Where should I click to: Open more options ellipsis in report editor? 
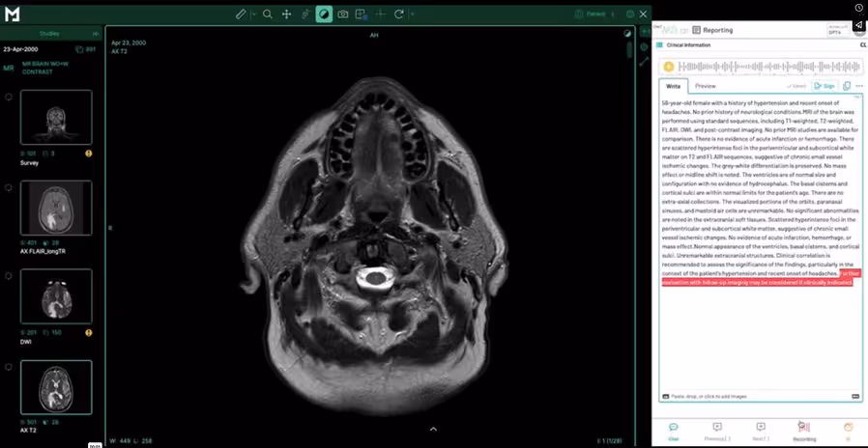(858, 86)
